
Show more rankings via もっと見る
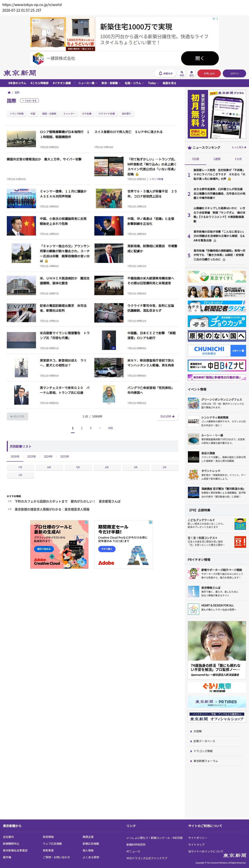pyautogui.click(x=239, y=147)
